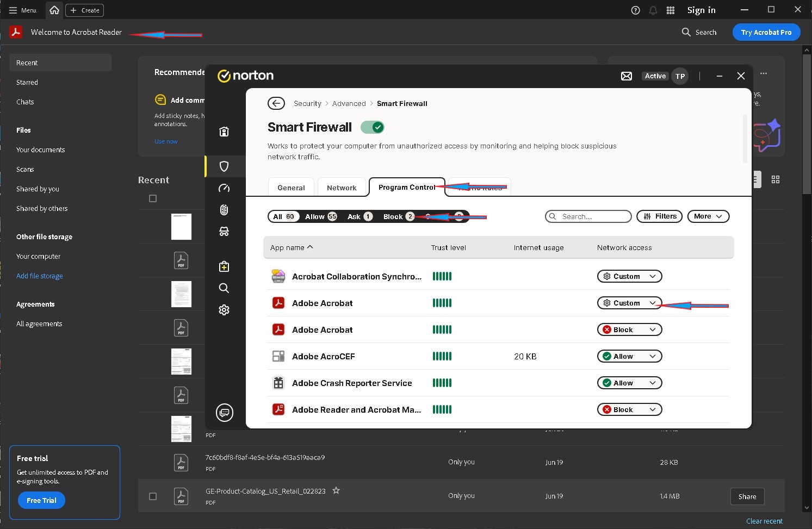Open Norton performance speedometer icon

tap(224, 188)
